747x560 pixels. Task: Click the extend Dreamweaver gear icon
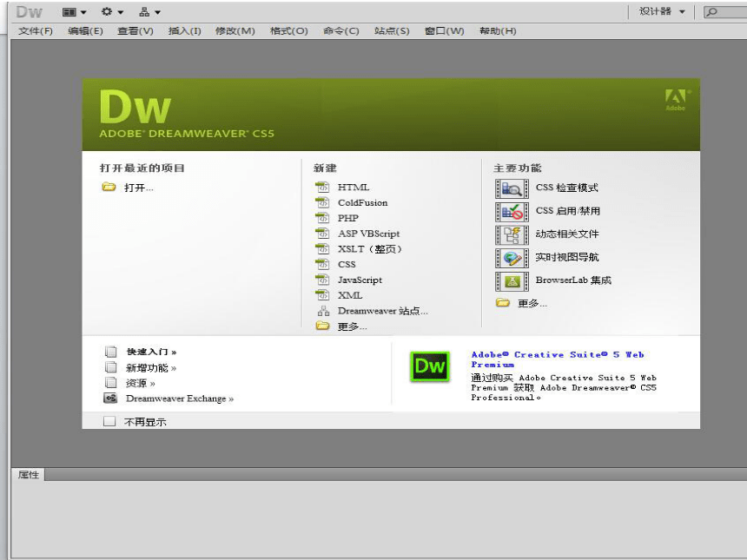tap(107, 11)
